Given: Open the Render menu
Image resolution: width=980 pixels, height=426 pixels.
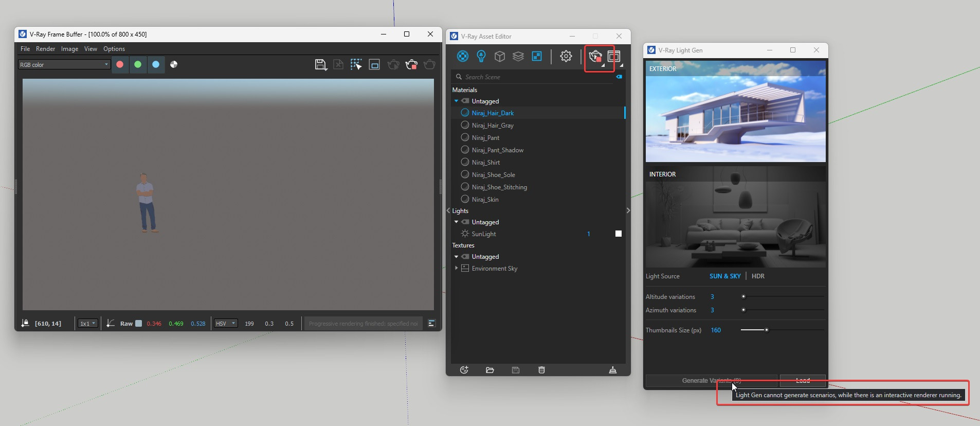Looking at the screenshot, I should click(x=45, y=49).
